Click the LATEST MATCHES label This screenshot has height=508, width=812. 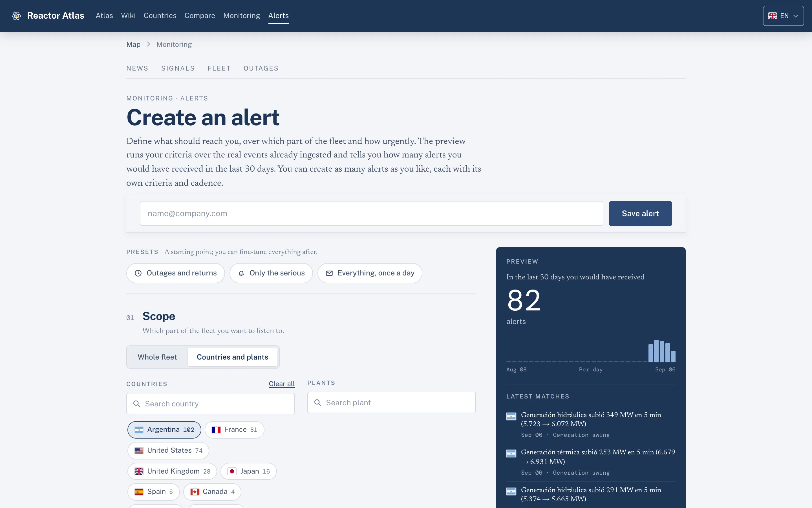point(538,397)
